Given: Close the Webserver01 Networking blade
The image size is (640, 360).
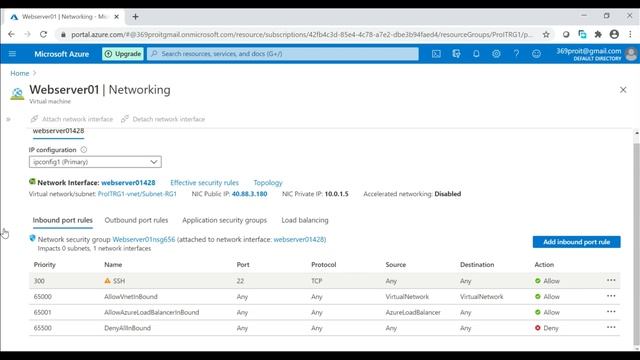Looking at the screenshot, I should click(623, 90).
